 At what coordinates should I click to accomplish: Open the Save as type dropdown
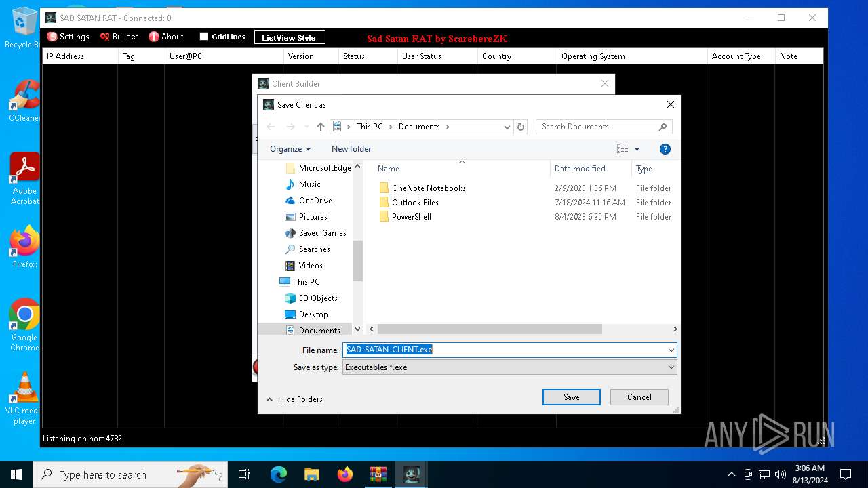pyautogui.click(x=509, y=367)
